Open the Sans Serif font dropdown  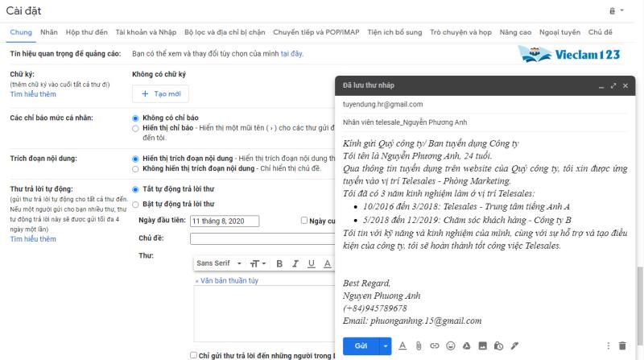point(218,263)
